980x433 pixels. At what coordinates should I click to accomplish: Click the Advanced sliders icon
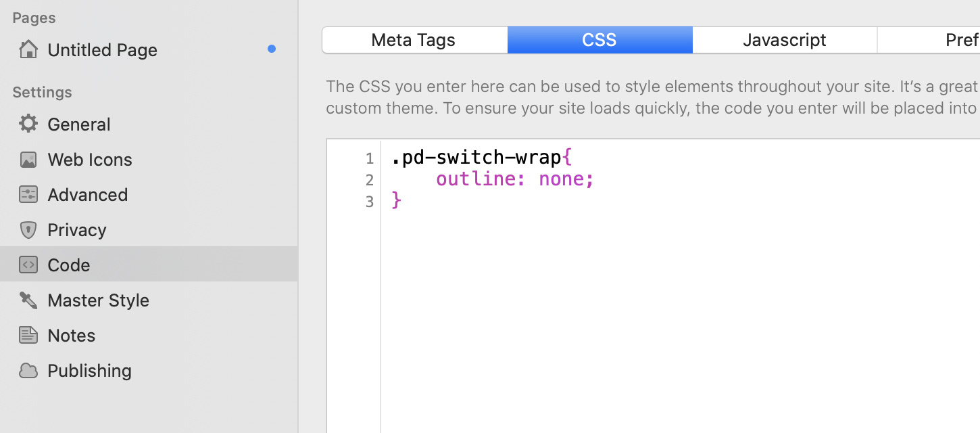[28, 194]
